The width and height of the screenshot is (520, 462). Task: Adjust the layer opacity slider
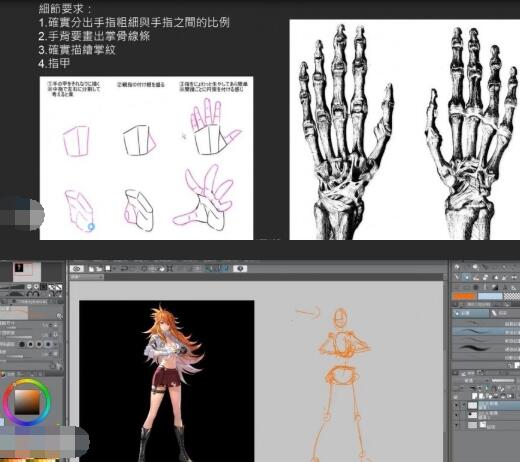point(503,380)
